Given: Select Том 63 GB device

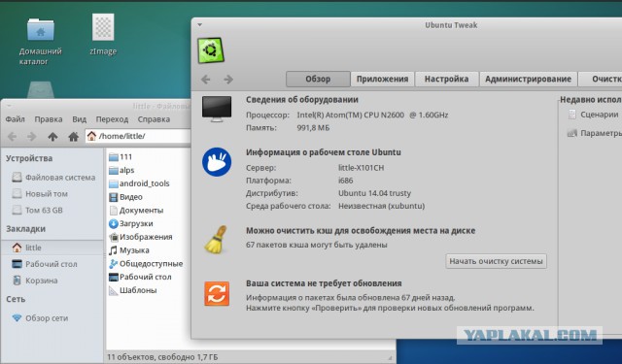Looking at the screenshot, I should (37, 210).
